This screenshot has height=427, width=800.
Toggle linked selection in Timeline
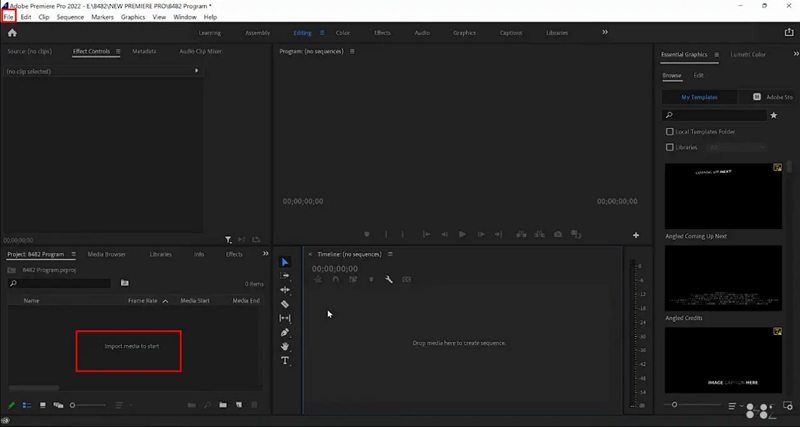[353, 280]
